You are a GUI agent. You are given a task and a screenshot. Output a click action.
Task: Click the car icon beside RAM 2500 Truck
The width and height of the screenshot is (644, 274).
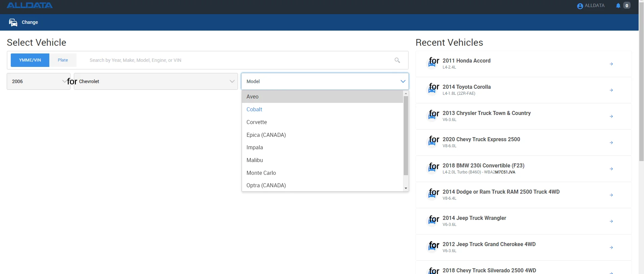point(432,195)
